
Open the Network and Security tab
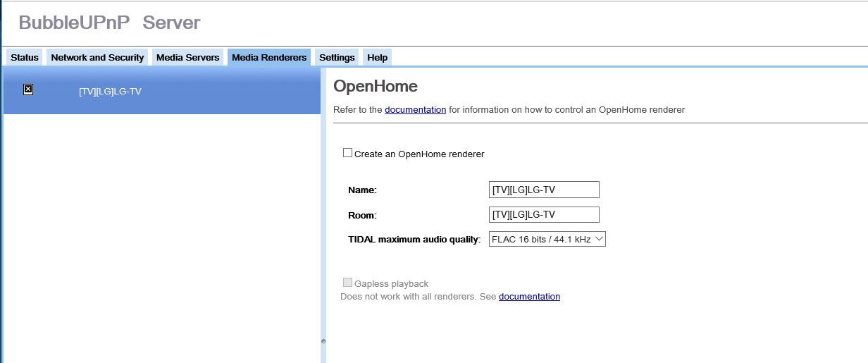pos(97,57)
